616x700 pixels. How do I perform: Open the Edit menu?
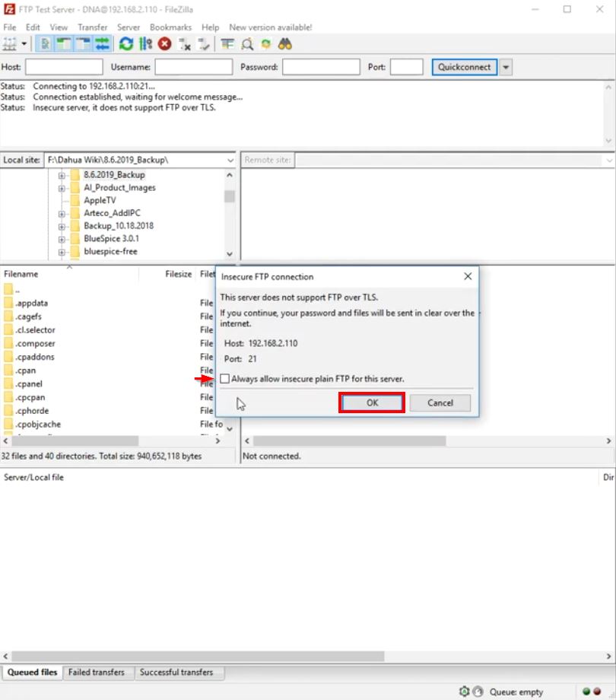pyautogui.click(x=33, y=27)
